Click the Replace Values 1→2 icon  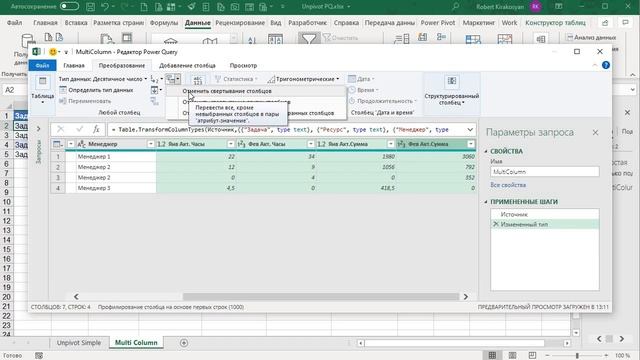156,79
